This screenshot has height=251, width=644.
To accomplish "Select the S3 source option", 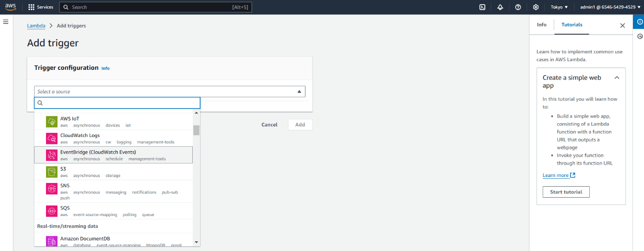I will click(114, 172).
